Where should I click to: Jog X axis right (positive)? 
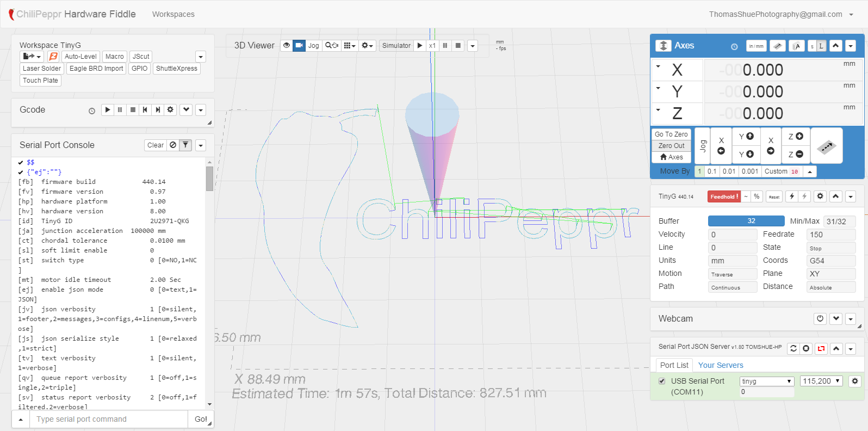coord(771,146)
